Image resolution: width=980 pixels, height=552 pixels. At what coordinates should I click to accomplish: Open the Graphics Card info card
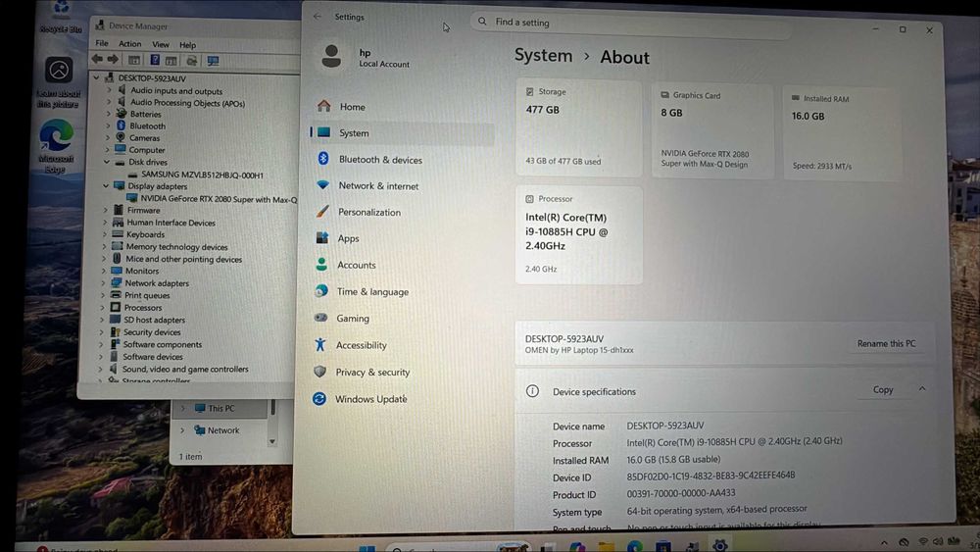coord(712,130)
